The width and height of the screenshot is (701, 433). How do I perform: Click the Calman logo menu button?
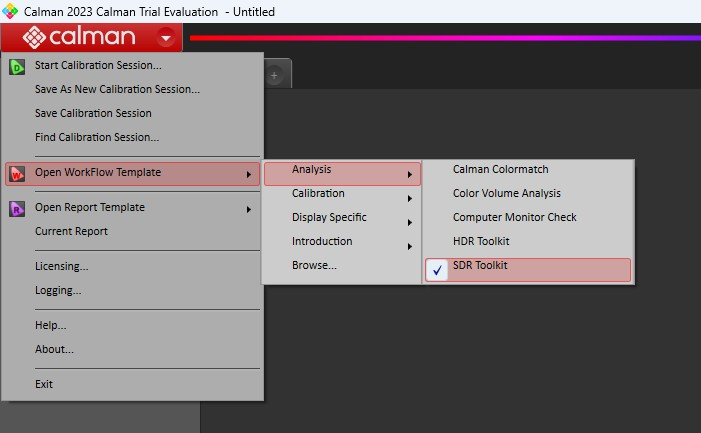(91, 37)
